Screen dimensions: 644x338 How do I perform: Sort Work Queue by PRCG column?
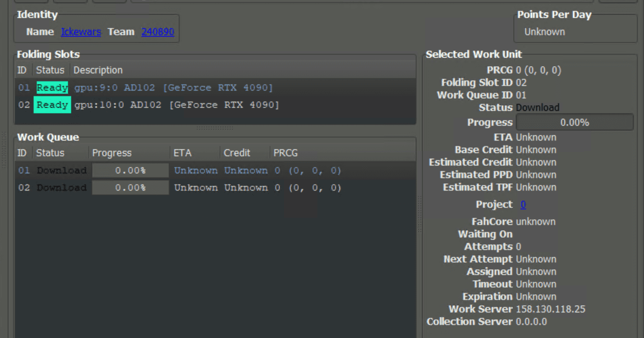click(x=286, y=153)
